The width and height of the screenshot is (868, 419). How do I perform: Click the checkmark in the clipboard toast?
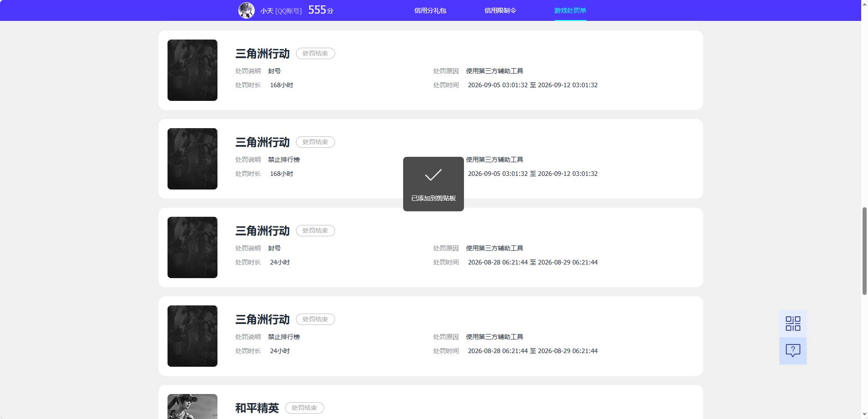[x=433, y=175]
